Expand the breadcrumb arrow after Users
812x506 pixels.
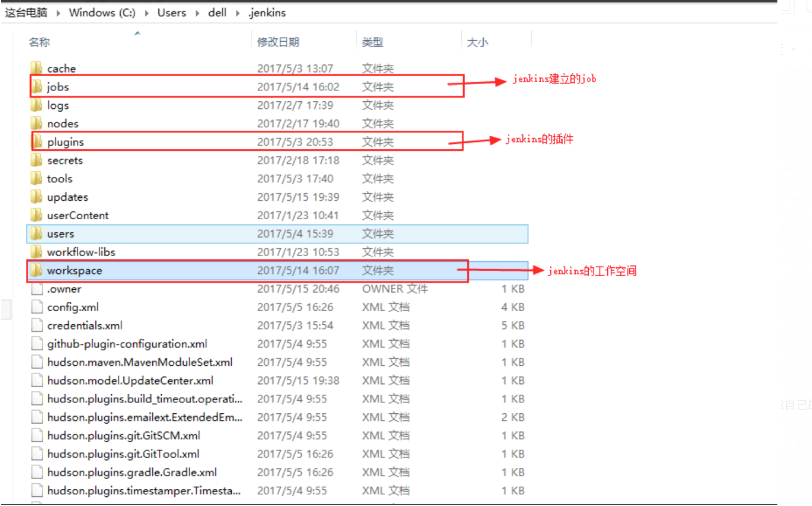click(197, 13)
